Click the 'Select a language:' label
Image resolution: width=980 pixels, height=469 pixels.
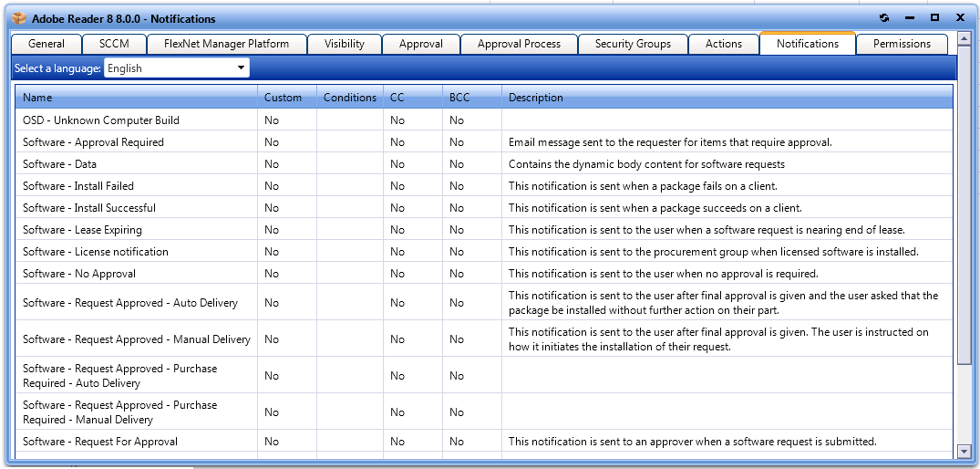pos(57,68)
